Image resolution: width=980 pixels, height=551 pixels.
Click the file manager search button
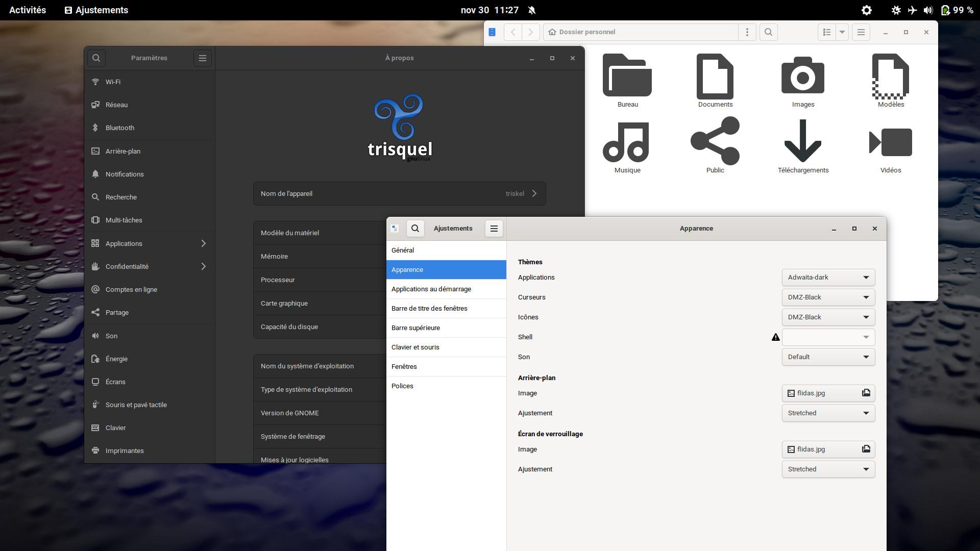pos(768,32)
